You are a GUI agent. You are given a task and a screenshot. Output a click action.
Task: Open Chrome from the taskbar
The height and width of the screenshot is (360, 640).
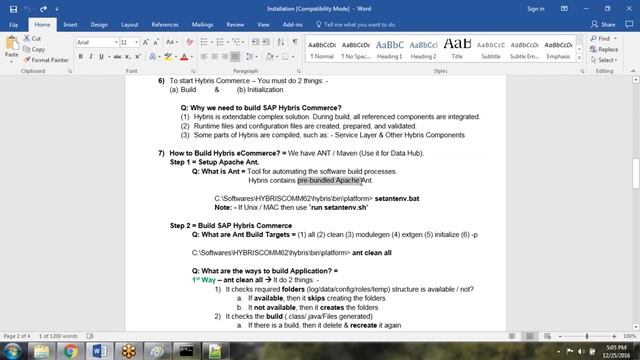coord(70,351)
